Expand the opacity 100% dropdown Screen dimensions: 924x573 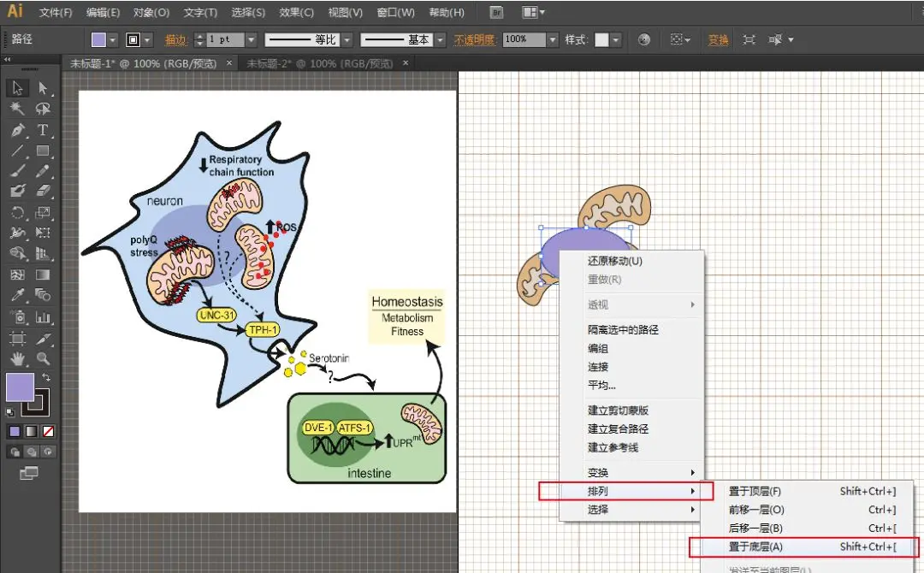(x=552, y=39)
